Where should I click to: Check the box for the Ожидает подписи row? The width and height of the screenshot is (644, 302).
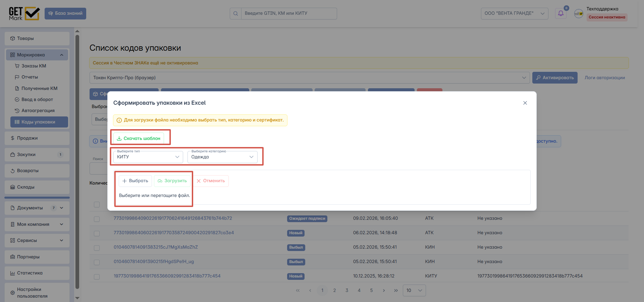tap(97, 219)
